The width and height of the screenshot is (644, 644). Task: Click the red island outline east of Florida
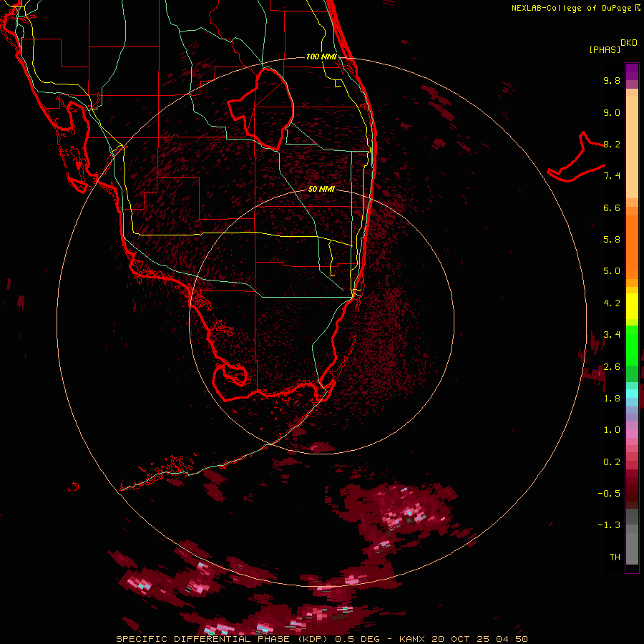577,157
